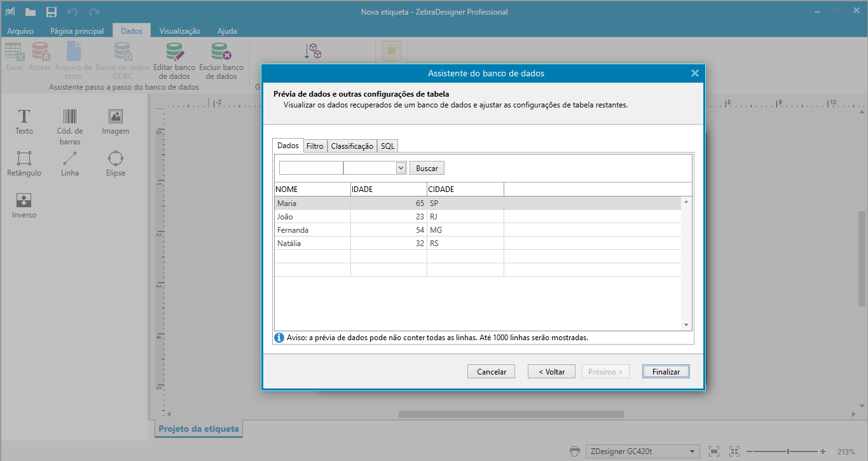Select the Maria row in the data preview
The width and height of the screenshot is (868, 461).
point(312,203)
